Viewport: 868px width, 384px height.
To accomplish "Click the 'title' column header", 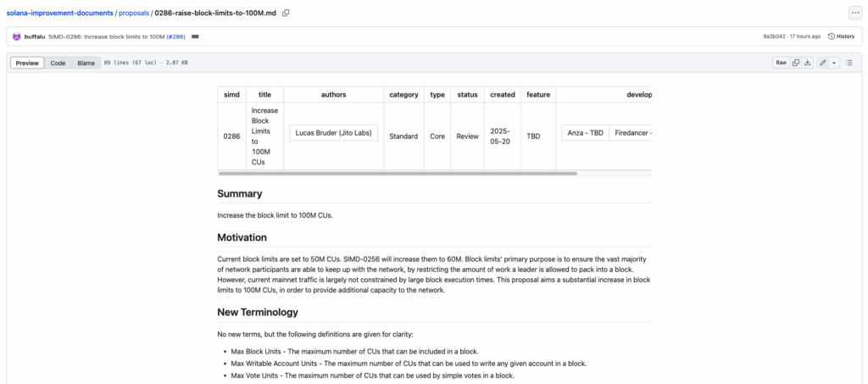I will point(265,95).
